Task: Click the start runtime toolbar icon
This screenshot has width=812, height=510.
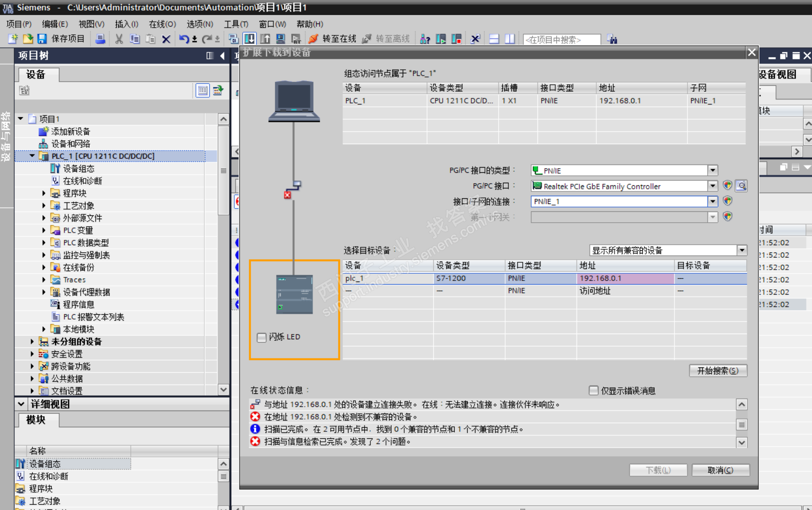Action: [296, 39]
